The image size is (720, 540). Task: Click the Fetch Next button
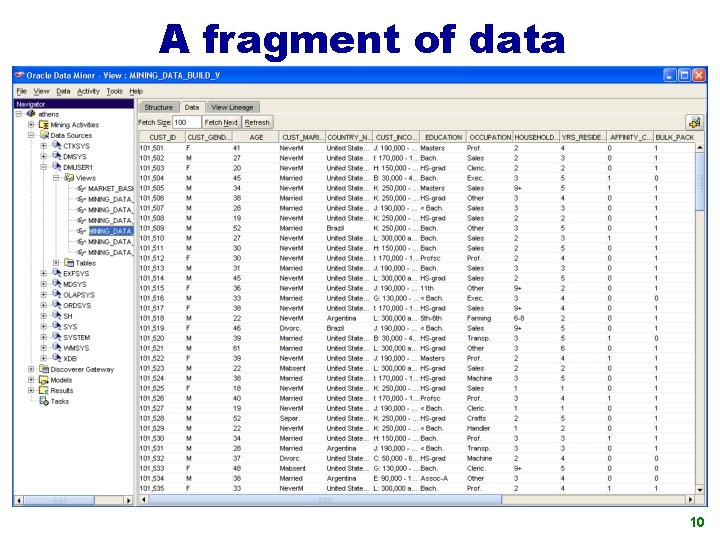point(221,123)
